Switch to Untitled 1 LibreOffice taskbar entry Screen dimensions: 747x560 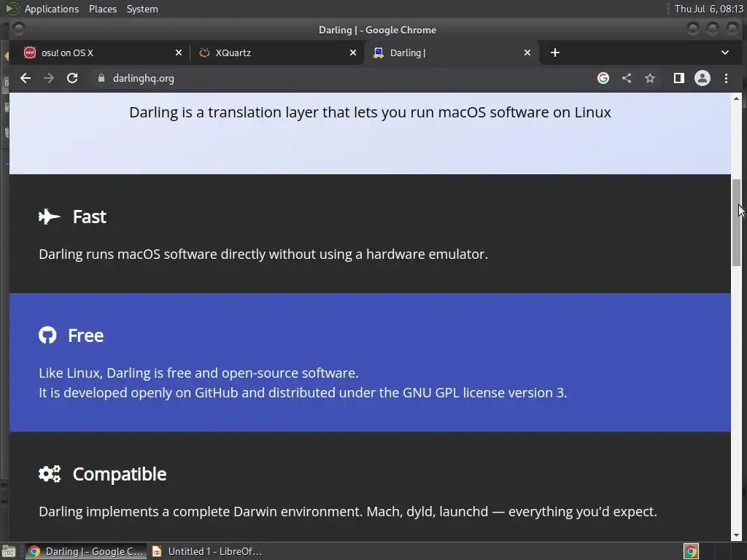click(x=207, y=551)
